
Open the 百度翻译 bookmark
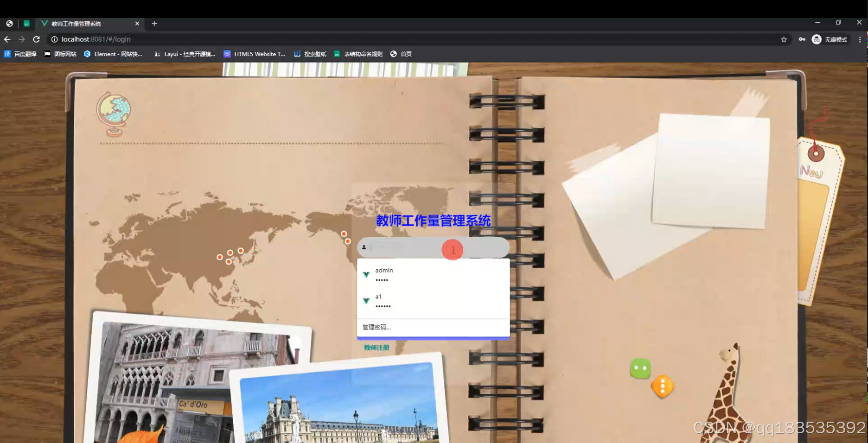[20, 54]
